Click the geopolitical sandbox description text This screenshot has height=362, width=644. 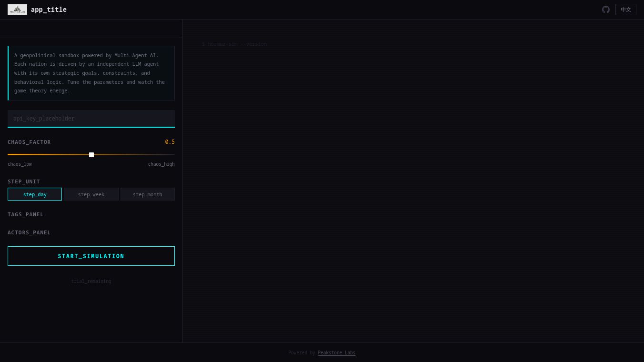click(91, 73)
